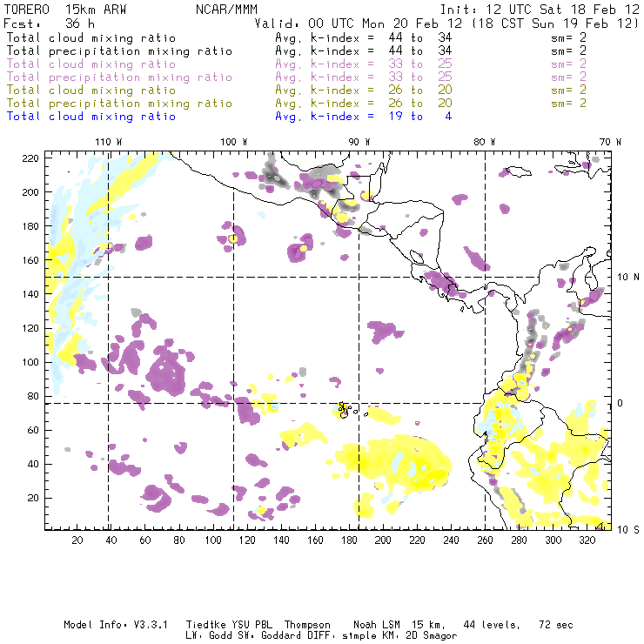644x644 pixels.
Task: Click horizontal-axis tick label "180"
Action: 349,540
